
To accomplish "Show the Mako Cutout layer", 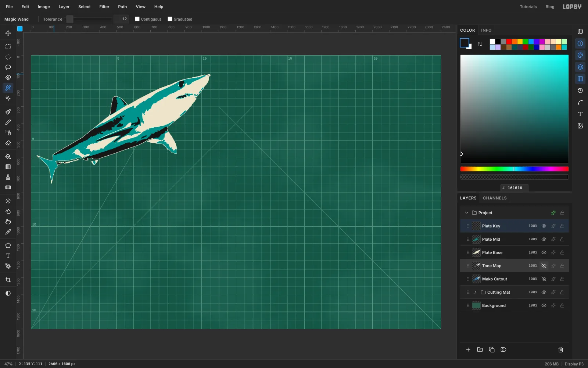I will [x=544, y=279].
